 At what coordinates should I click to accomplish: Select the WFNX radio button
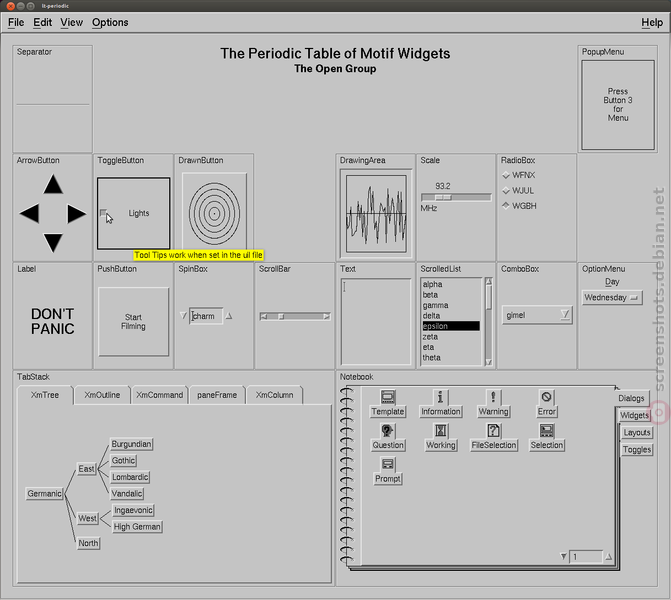pyautogui.click(x=506, y=175)
